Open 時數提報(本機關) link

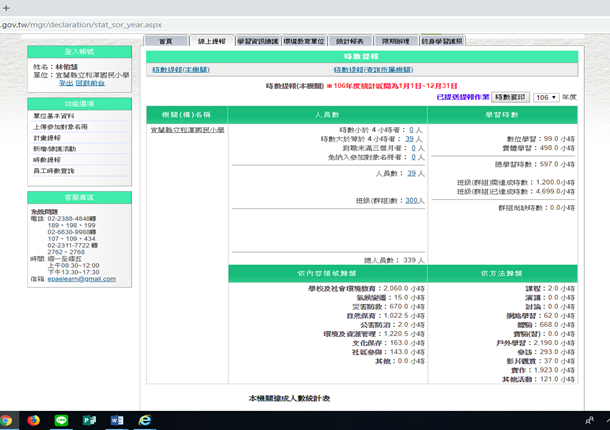[x=181, y=70]
